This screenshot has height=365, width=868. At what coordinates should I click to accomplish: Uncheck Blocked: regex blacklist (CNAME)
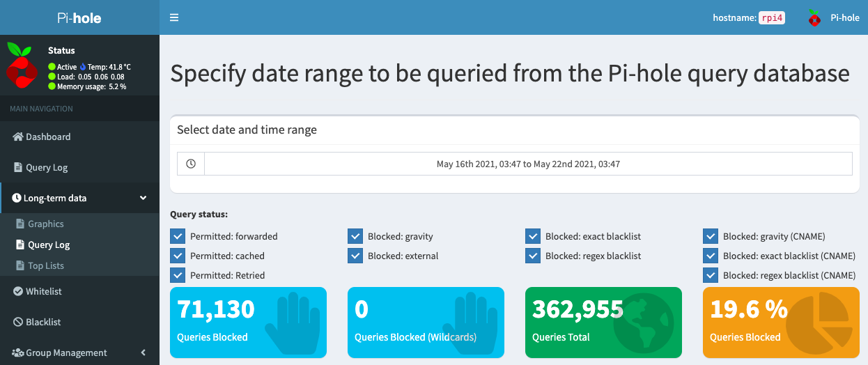click(x=710, y=275)
